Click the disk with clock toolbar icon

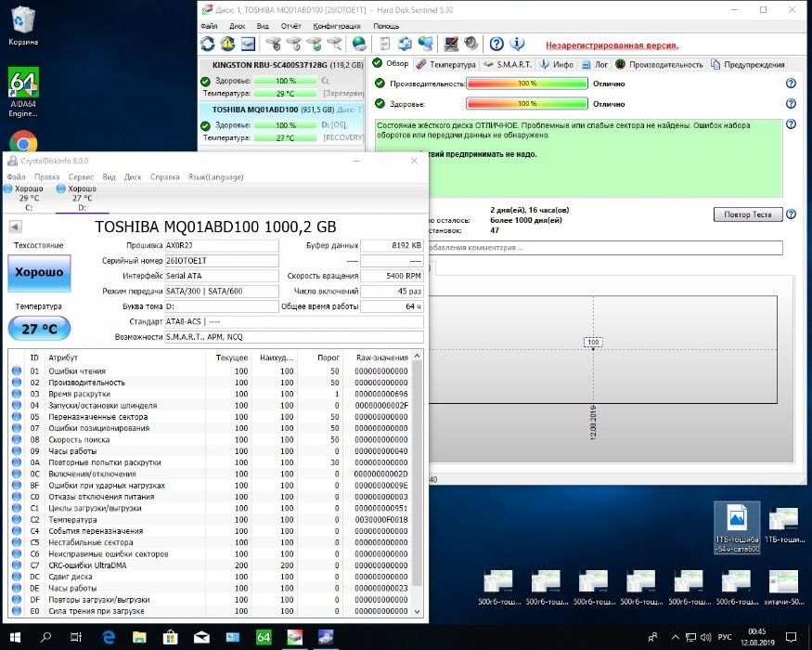(x=293, y=45)
